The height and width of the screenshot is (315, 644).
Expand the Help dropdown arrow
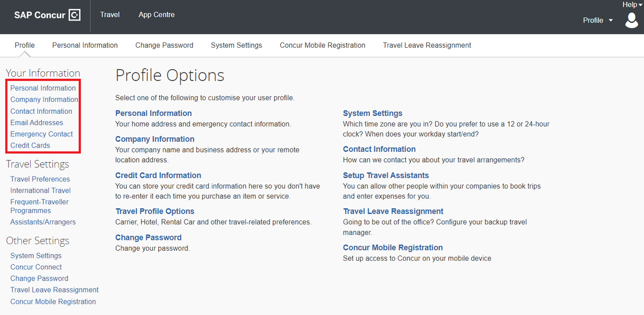pyautogui.click(x=640, y=5)
